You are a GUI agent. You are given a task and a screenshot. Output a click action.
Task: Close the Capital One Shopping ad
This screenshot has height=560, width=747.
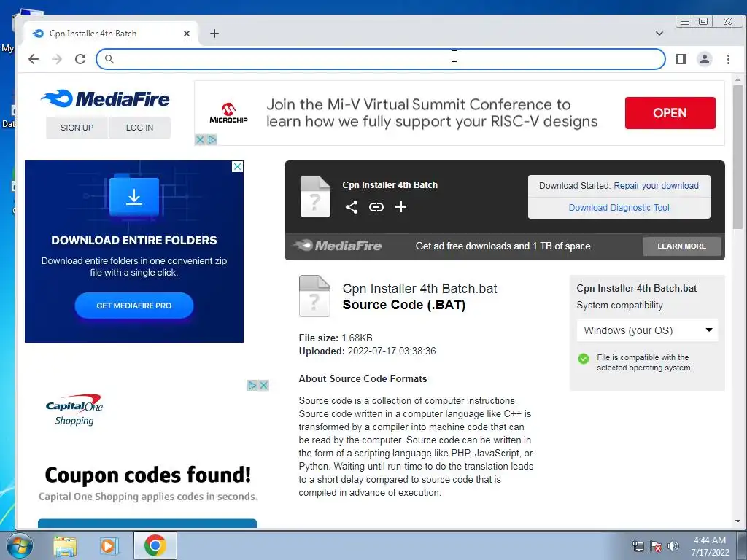[263, 385]
